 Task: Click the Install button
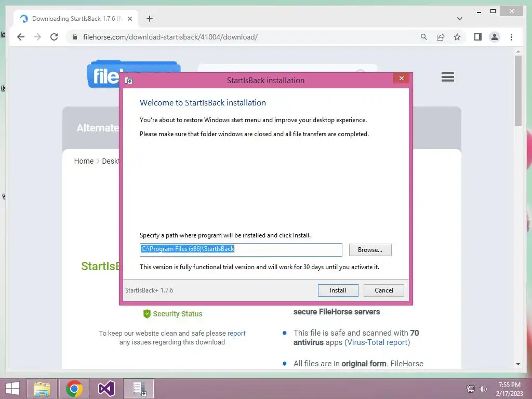[338, 290]
